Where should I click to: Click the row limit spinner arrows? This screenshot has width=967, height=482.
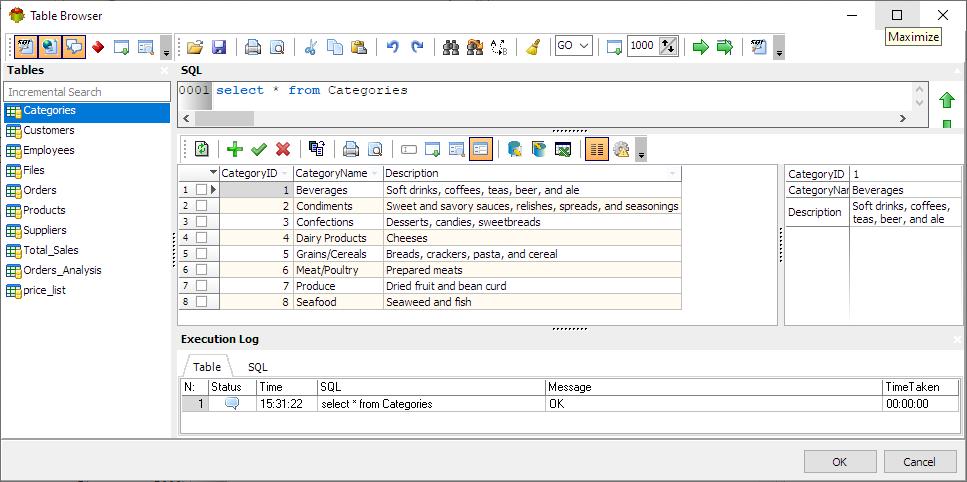pos(668,46)
